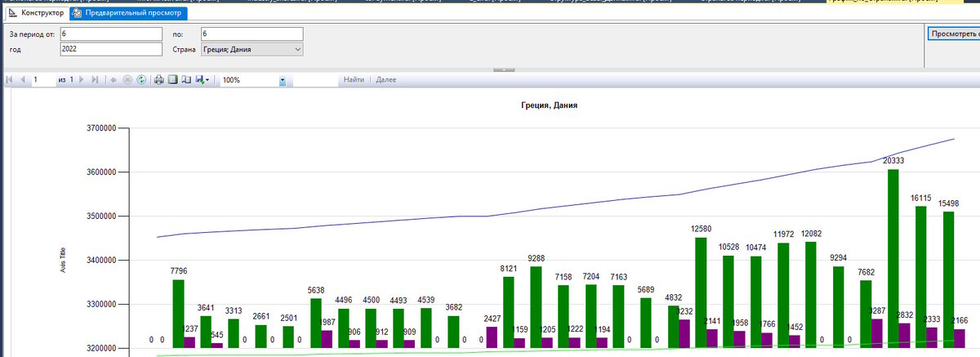Click the chart title Греция, Дания
Screen dimensions: 980x357
[549, 106]
